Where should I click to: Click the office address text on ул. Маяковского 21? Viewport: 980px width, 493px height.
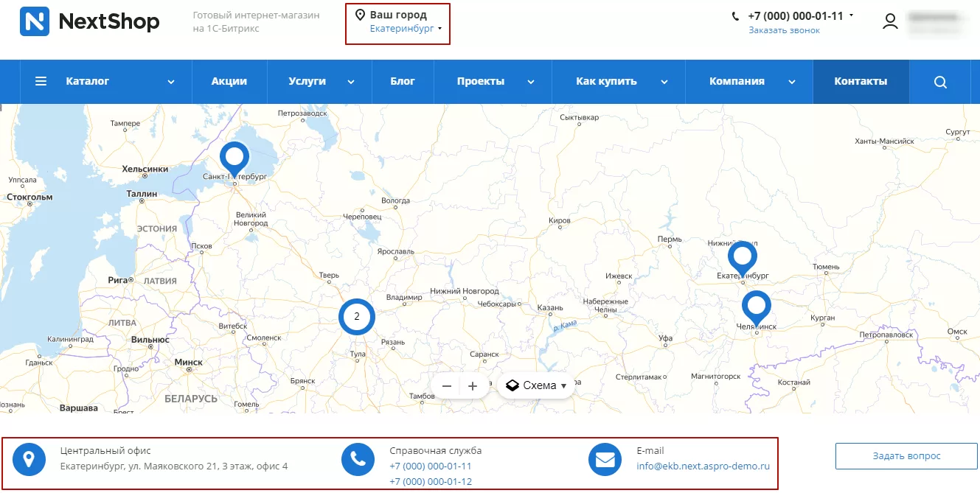[x=173, y=466]
